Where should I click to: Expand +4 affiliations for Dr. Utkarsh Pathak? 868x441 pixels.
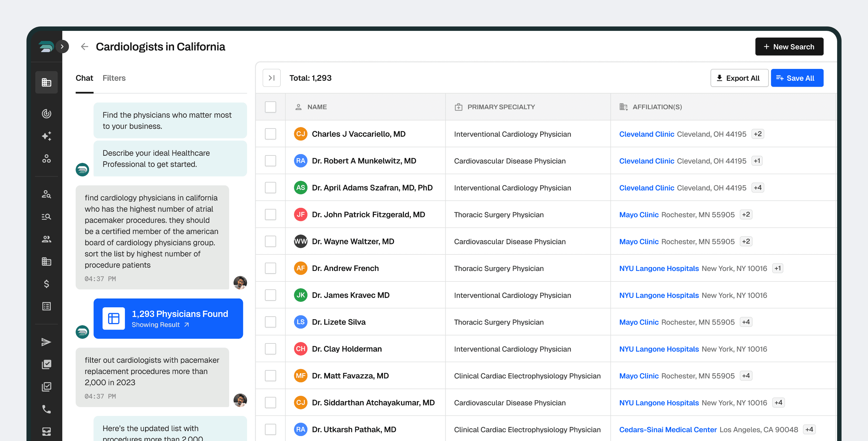[809, 429]
